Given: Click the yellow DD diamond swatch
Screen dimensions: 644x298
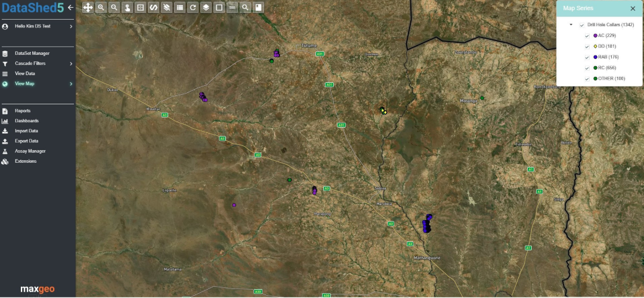Looking at the screenshot, I should coord(595,46).
